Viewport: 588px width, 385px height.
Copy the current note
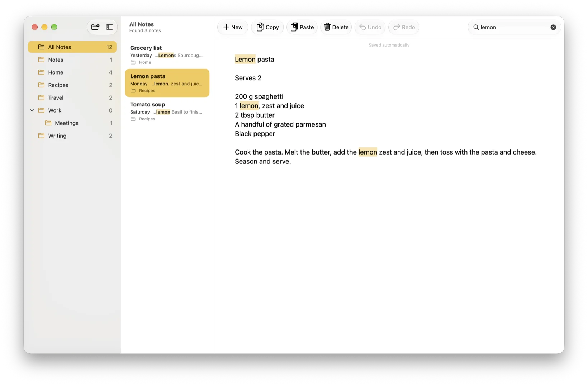pos(267,27)
